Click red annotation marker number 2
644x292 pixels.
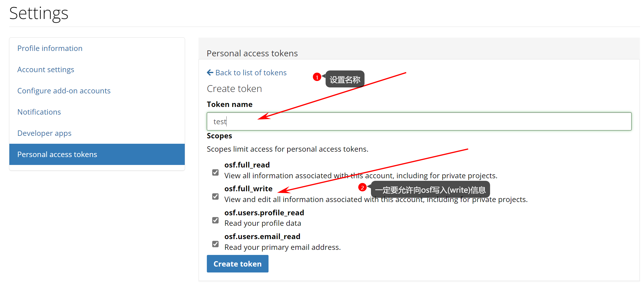362,188
